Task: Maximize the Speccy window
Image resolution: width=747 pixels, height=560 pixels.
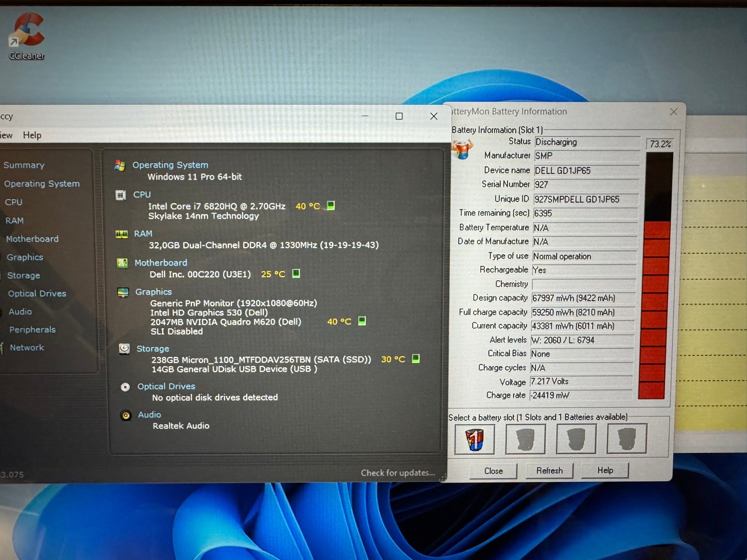Action: tap(399, 116)
